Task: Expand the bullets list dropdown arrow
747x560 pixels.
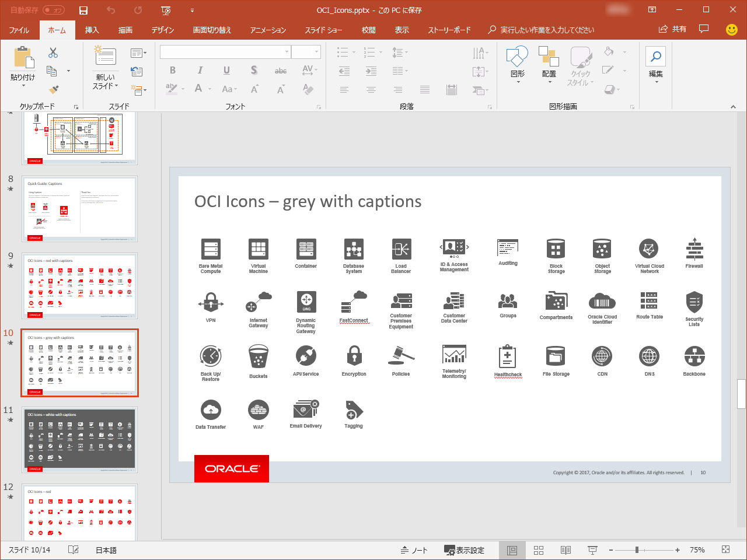Action: pos(354,52)
